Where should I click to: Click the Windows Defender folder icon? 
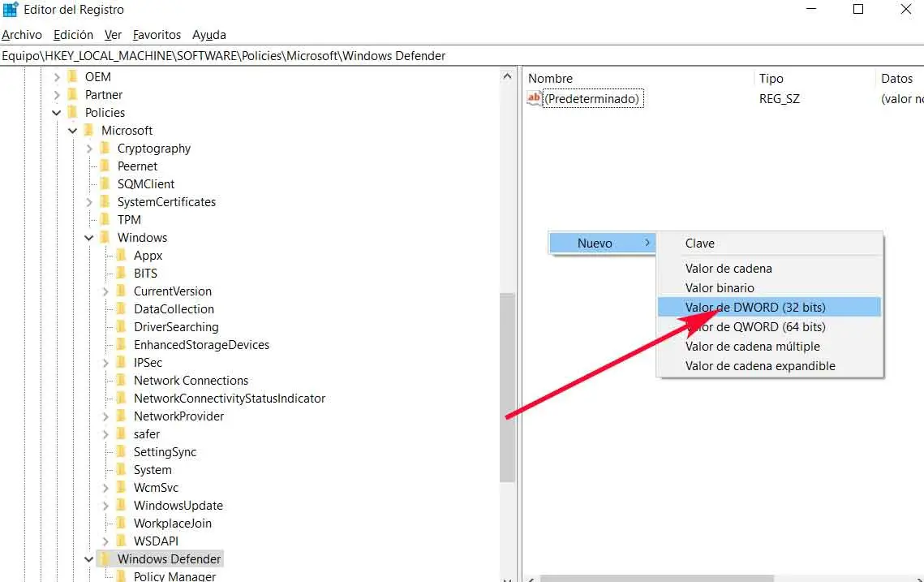(105, 558)
